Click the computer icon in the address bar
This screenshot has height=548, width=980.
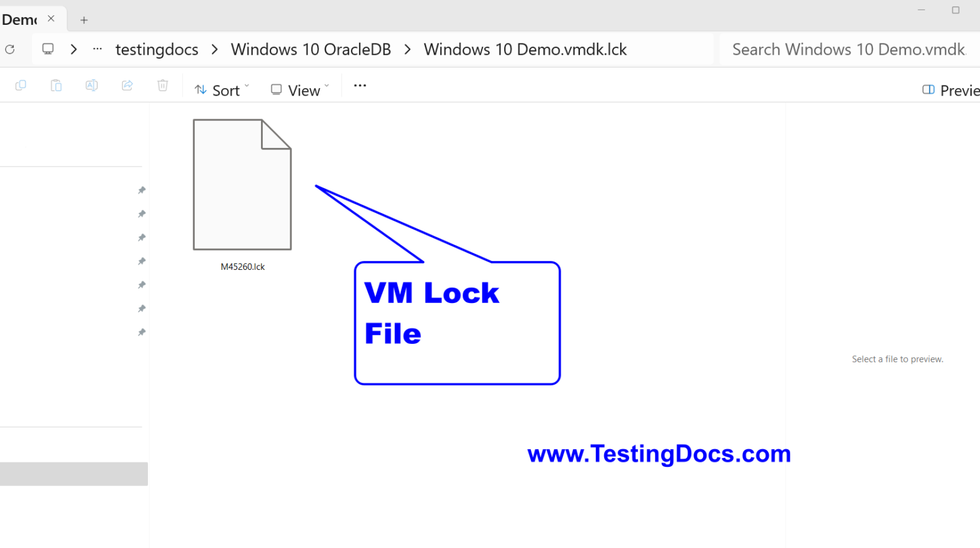[47, 48]
